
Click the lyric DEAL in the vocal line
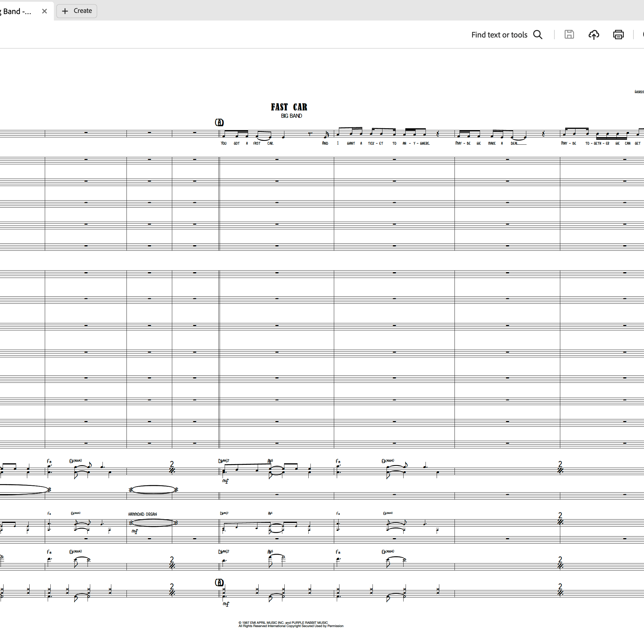click(514, 143)
